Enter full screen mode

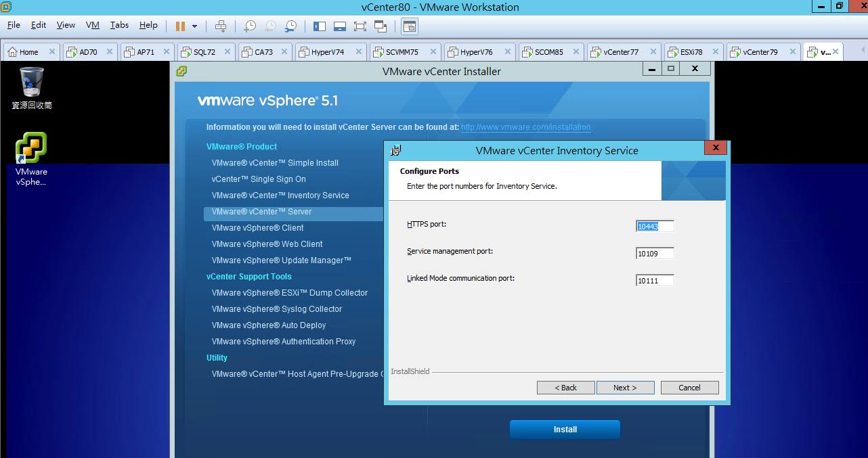[x=360, y=26]
